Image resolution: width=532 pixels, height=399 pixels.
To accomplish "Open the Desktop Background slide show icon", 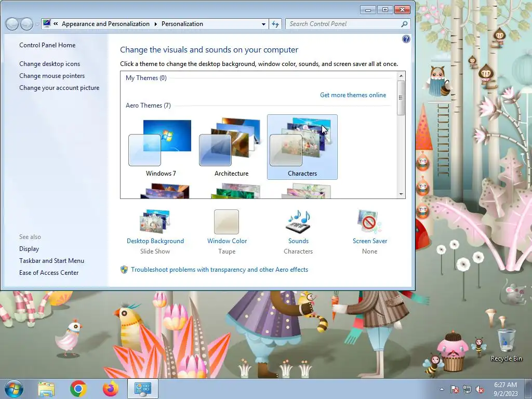I will coord(155,221).
